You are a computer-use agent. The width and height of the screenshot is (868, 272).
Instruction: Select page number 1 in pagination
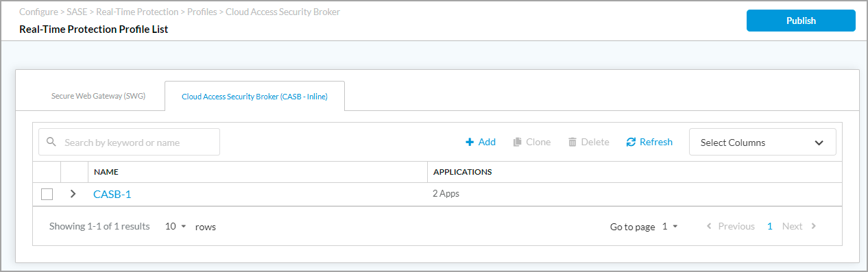770,226
